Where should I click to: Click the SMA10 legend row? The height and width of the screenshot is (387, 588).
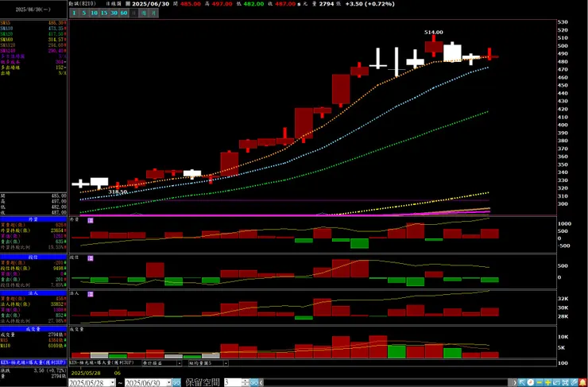tap(33, 28)
